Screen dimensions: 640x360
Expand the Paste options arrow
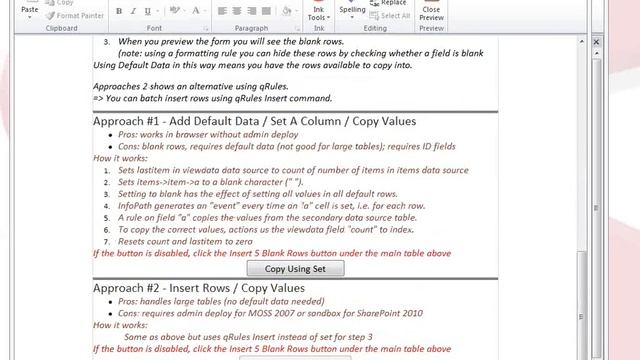tap(29, 18)
